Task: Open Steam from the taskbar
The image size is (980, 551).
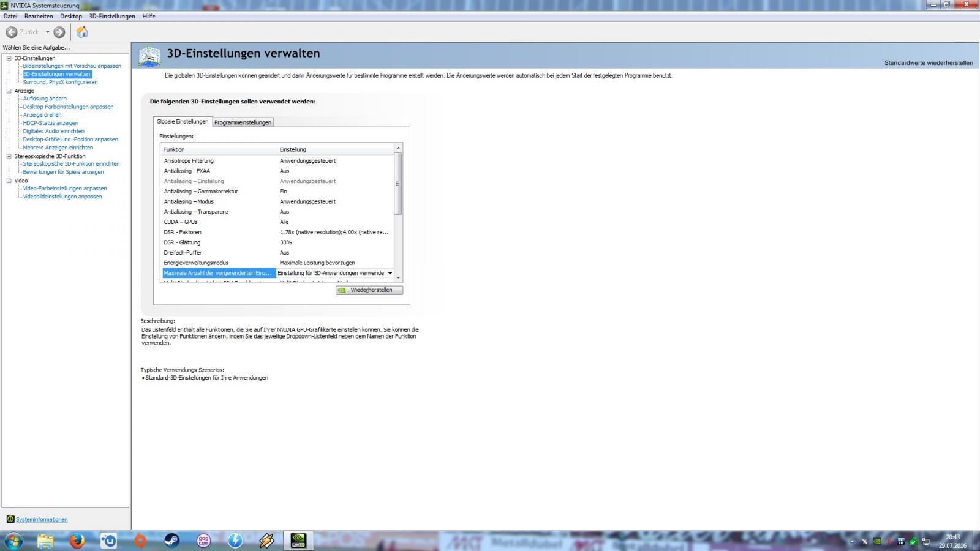Action: (171, 541)
